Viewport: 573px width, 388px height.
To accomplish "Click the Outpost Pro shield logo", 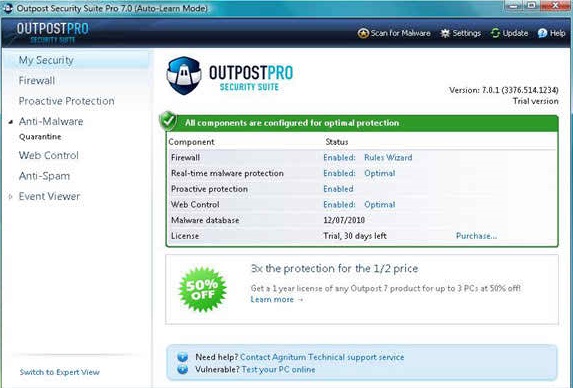I will tap(184, 76).
